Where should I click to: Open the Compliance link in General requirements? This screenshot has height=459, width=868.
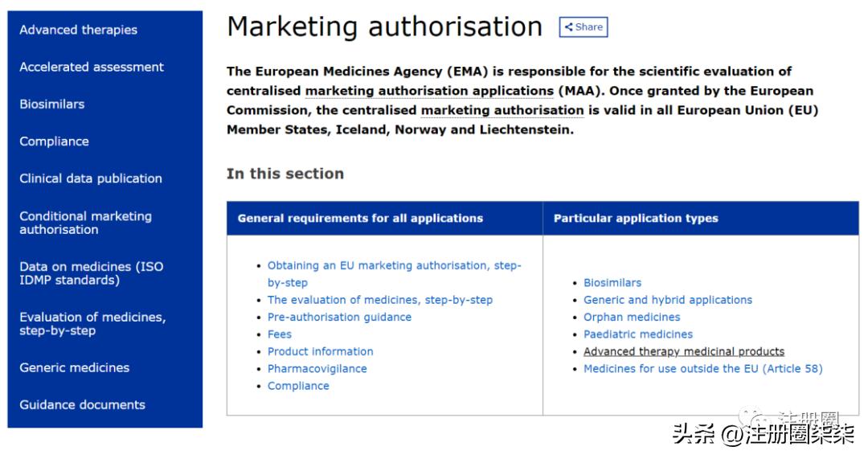pyautogui.click(x=298, y=386)
